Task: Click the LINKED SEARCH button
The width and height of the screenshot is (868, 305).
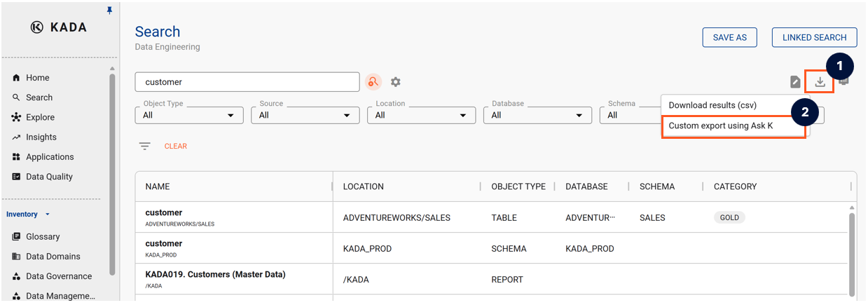Action: pos(814,38)
